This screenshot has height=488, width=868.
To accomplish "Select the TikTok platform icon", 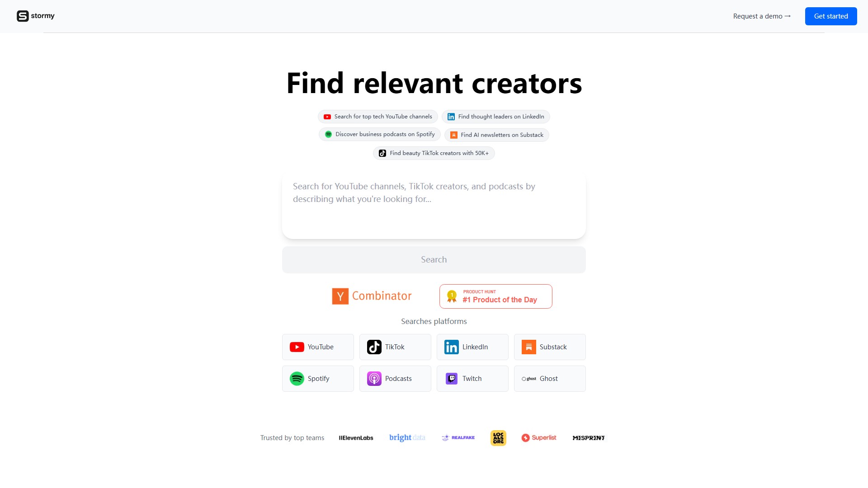I will (374, 347).
